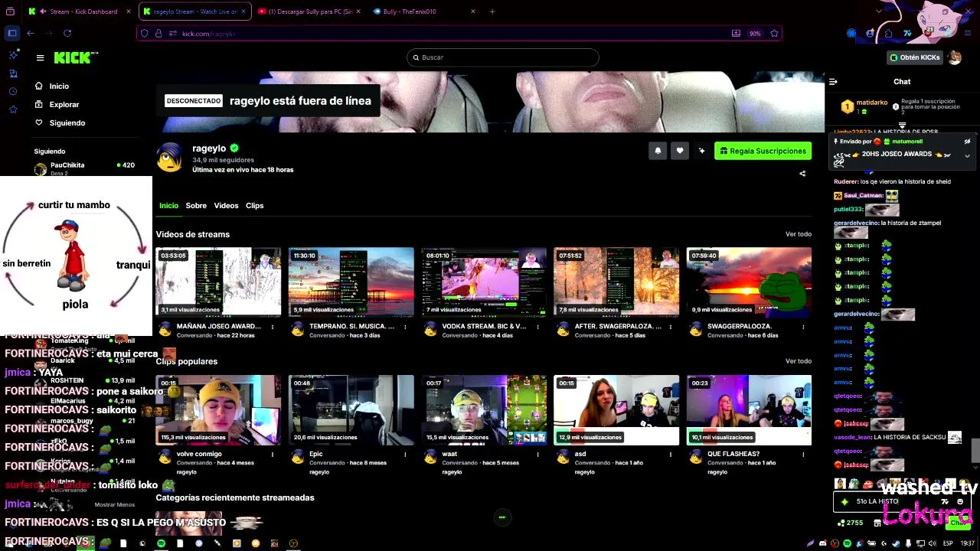This screenshot has width=980, height=551.
Task: Share the rageylo channel
Action: point(802,174)
